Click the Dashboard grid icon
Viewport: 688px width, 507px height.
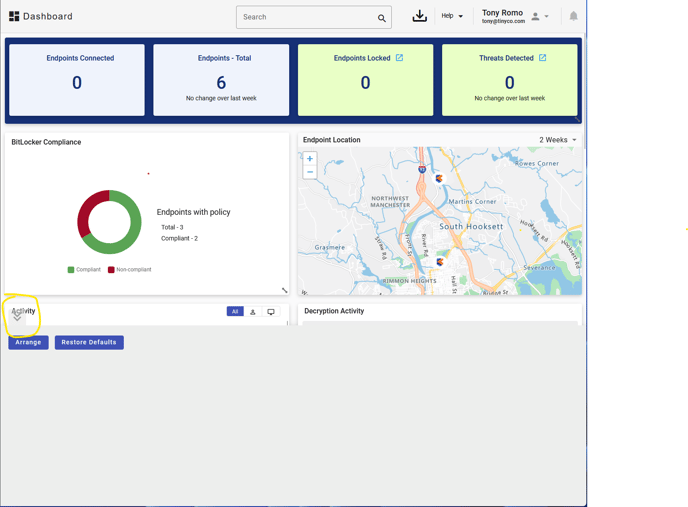click(x=14, y=17)
